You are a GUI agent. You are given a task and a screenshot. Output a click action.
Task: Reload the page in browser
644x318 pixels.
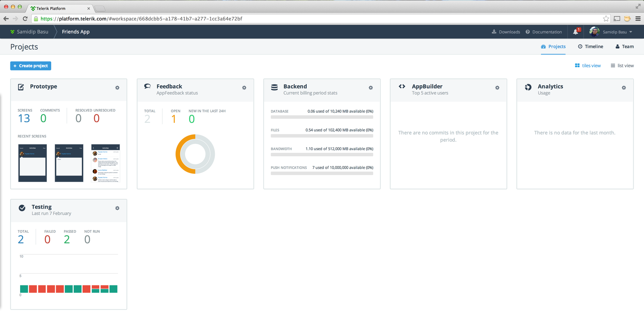(x=25, y=19)
